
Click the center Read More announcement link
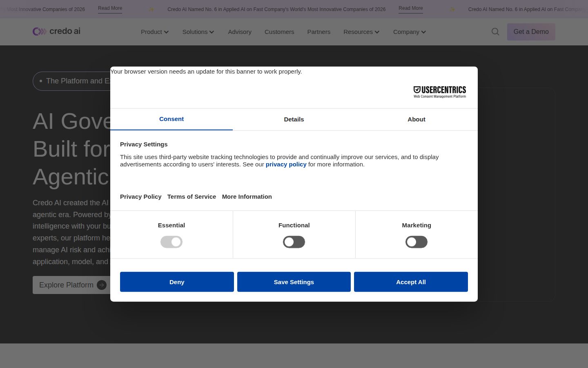point(410,8)
